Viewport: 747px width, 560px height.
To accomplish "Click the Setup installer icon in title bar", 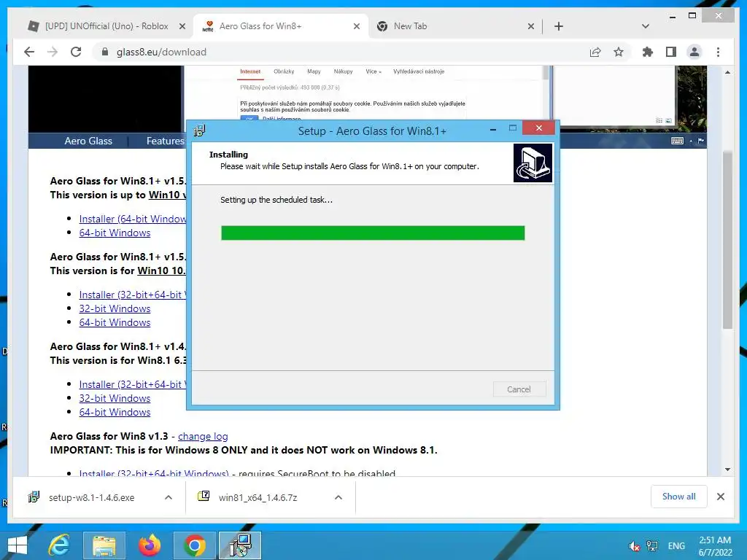I will click(200, 131).
